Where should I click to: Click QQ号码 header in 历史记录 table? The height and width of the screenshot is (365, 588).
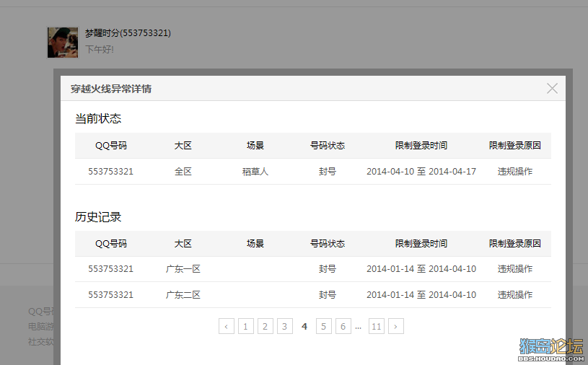[111, 244]
